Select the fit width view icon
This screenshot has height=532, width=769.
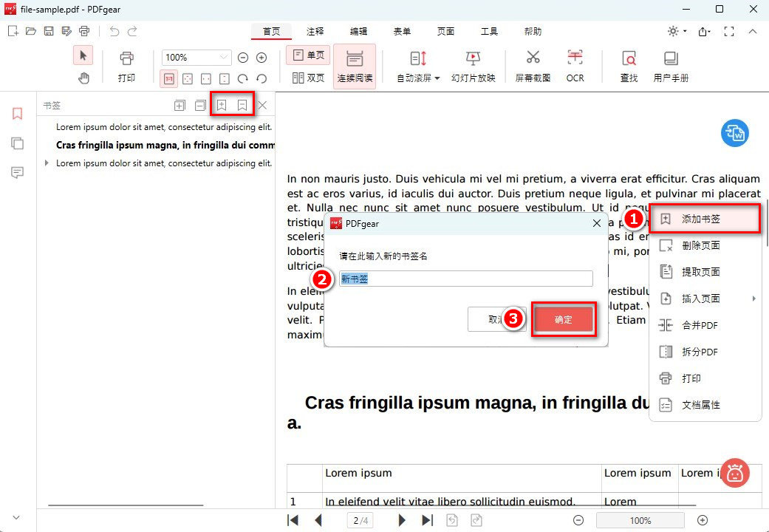[x=206, y=78]
